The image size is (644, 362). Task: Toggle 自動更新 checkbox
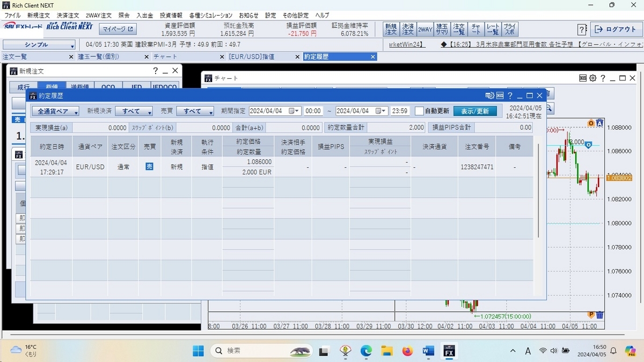419,111
